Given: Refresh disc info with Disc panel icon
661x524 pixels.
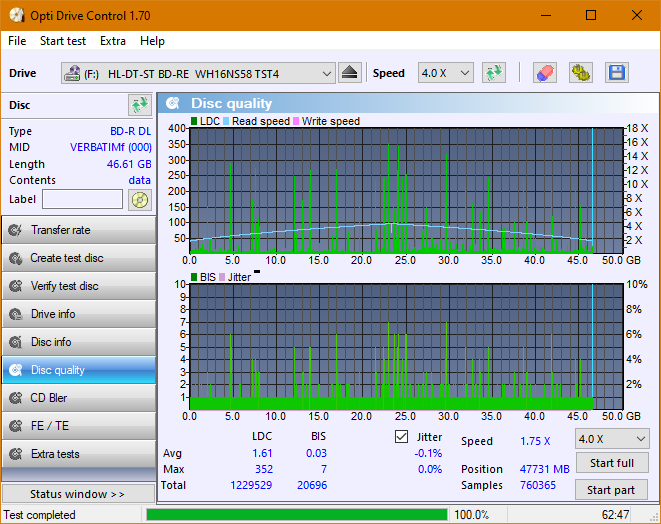Looking at the screenshot, I should pos(140,105).
